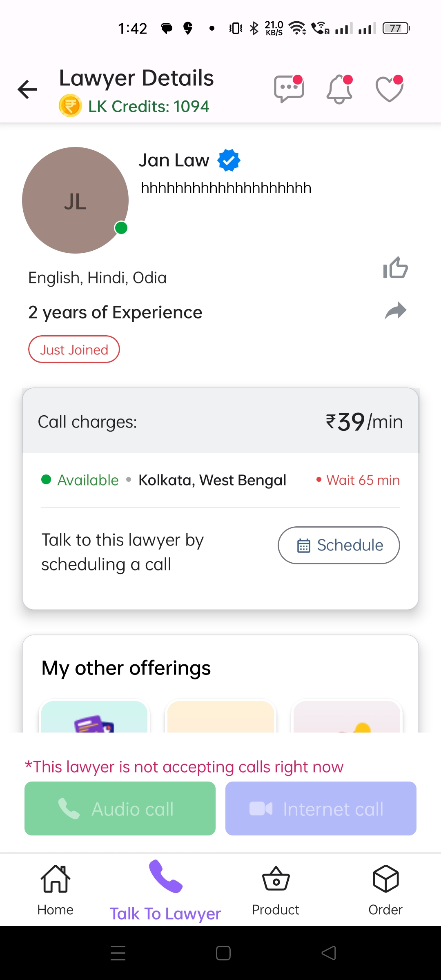Tap the LK Credits coin icon
Viewport: 441px width, 980px height.
click(x=70, y=106)
